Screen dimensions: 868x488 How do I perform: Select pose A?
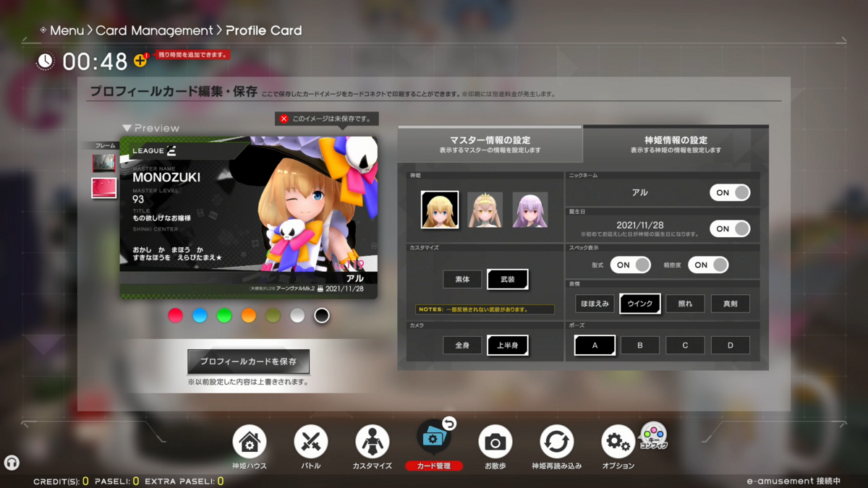[595, 346]
